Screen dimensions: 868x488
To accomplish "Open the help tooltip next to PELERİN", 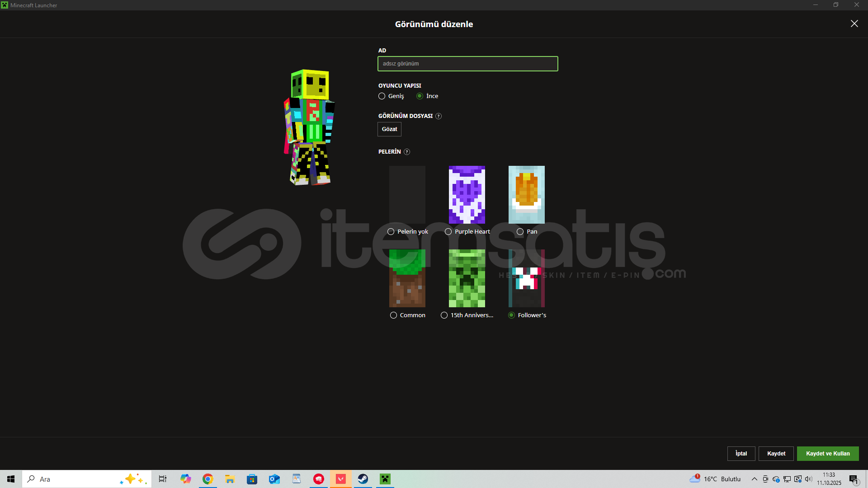I will [406, 152].
